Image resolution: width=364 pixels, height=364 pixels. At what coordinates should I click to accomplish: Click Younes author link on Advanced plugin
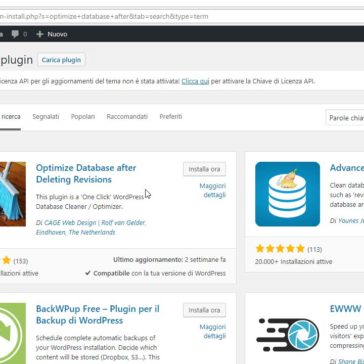coord(350,221)
